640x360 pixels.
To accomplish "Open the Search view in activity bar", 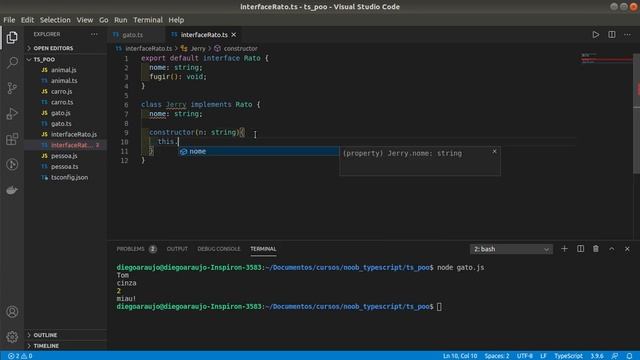I will [x=12, y=62].
